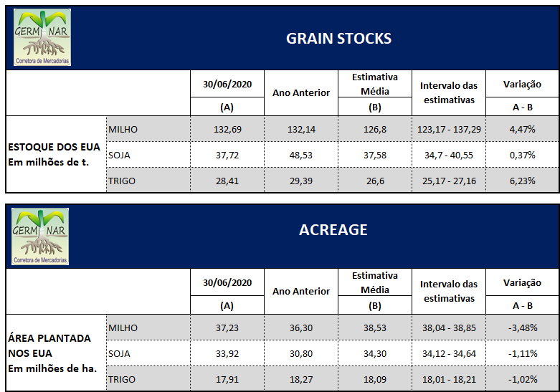Click the Germinar logo beside Grain Stocks
This screenshot has width=560, height=392.
point(42,37)
